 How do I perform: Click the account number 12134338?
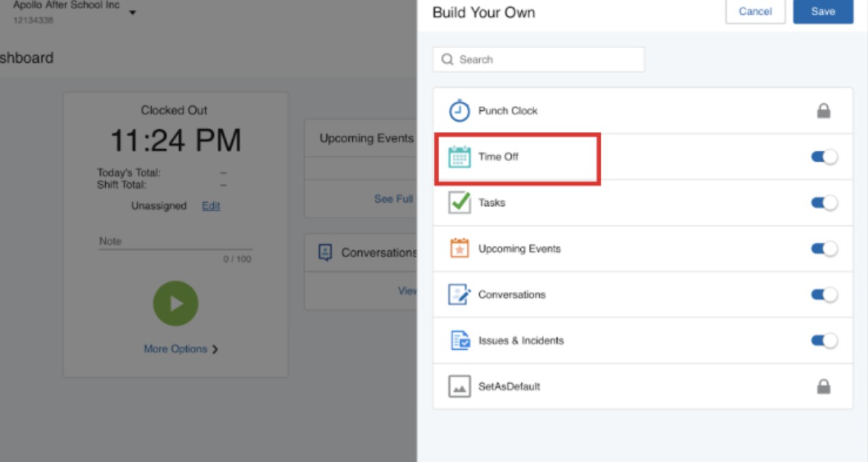(33, 20)
